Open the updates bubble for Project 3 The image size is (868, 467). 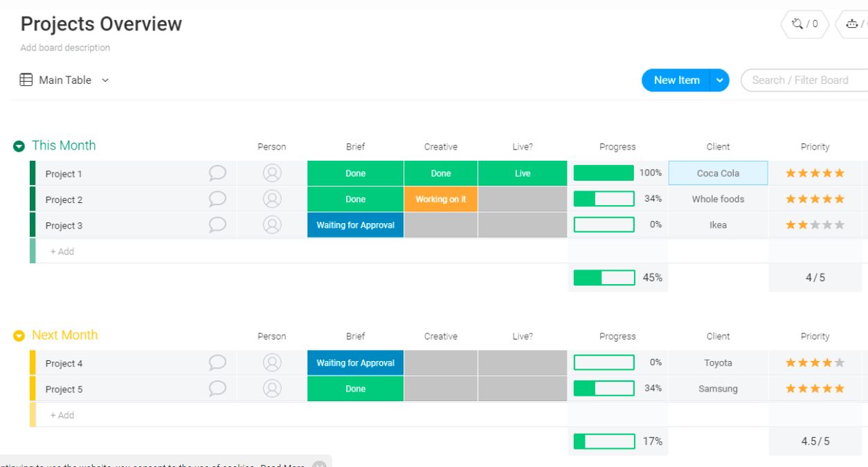[217, 224]
